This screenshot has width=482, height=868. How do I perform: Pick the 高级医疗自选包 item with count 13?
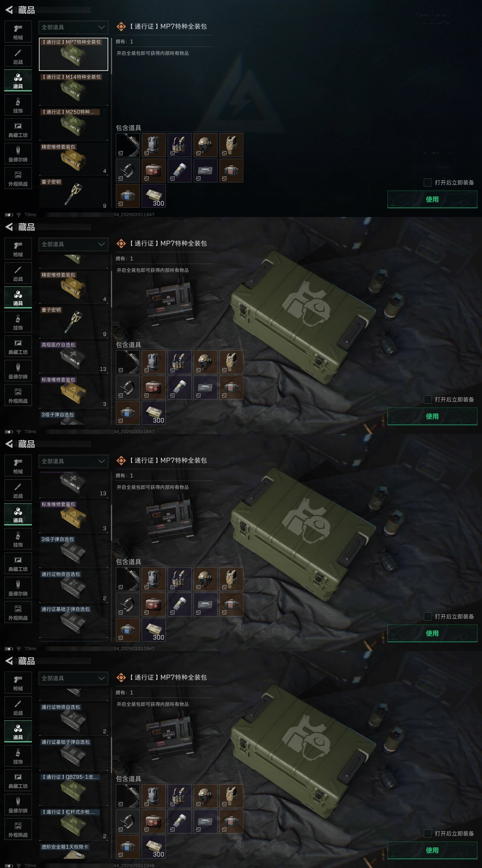(x=74, y=357)
